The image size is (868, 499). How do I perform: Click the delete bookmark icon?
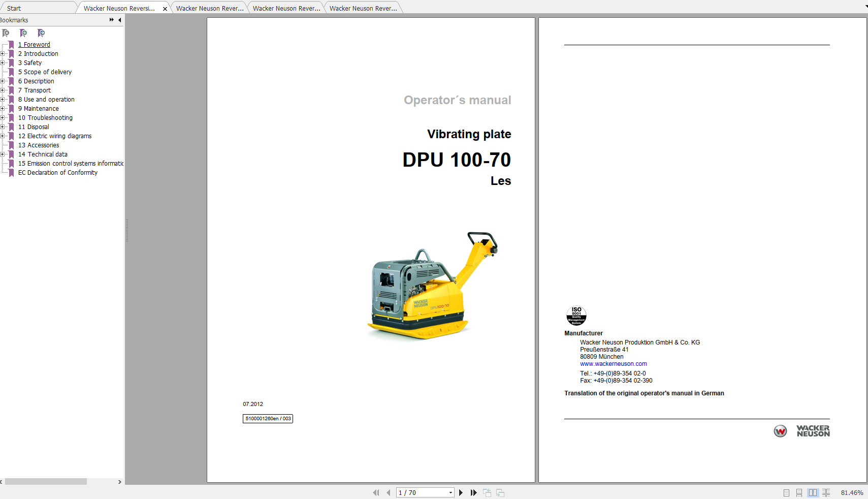(6, 33)
